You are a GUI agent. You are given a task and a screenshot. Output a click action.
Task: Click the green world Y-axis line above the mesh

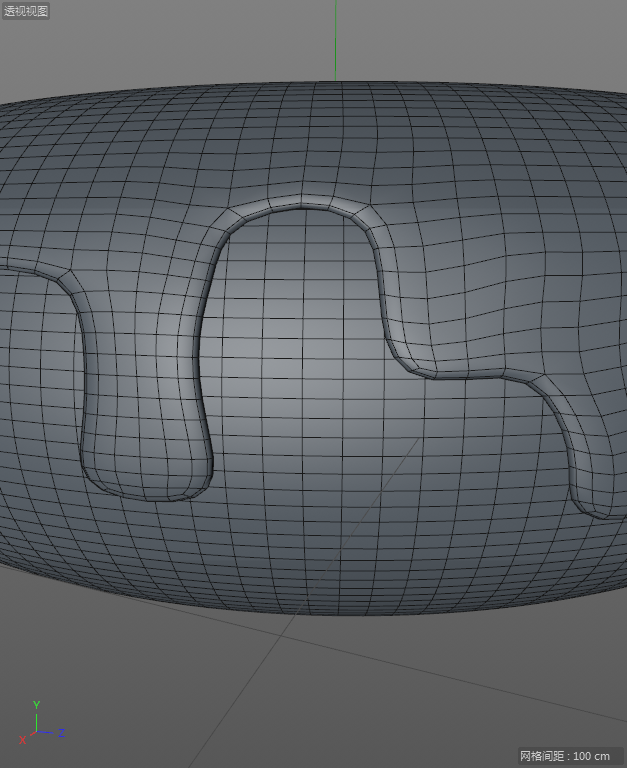click(x=335, y=40)
